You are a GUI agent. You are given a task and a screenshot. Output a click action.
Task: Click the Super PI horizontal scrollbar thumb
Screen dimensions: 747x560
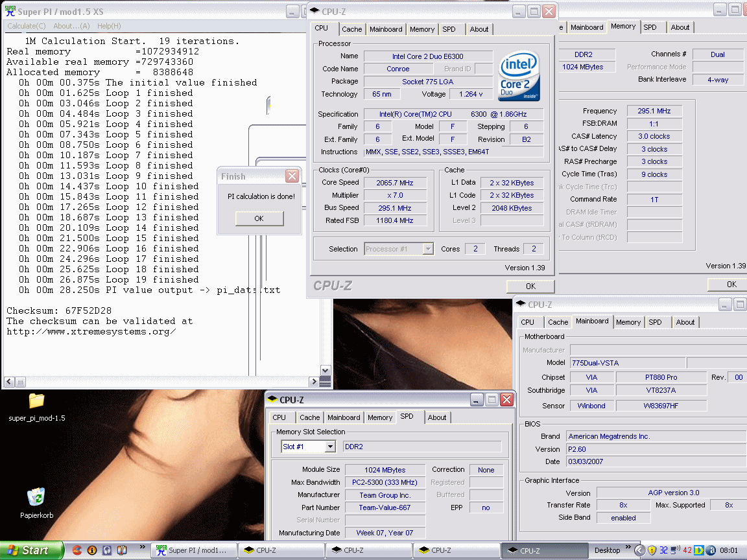(20, 381)
